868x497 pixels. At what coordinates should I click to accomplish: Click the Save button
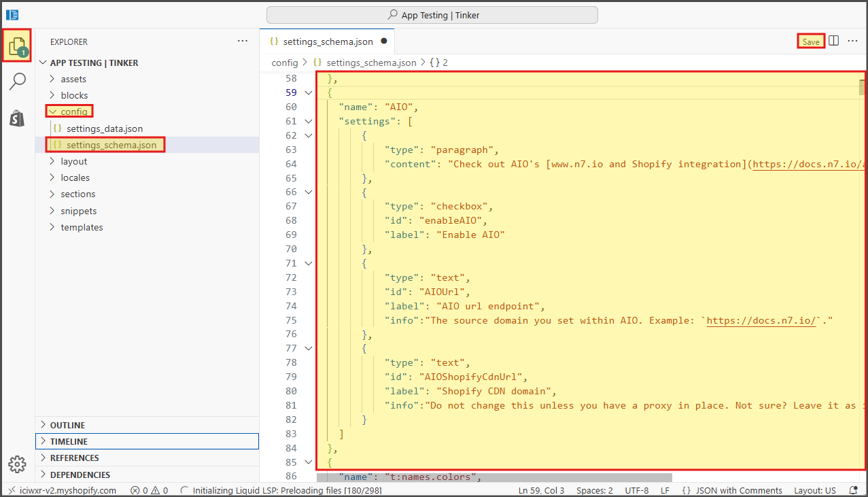pyautogui.click(x=811, y=41)
